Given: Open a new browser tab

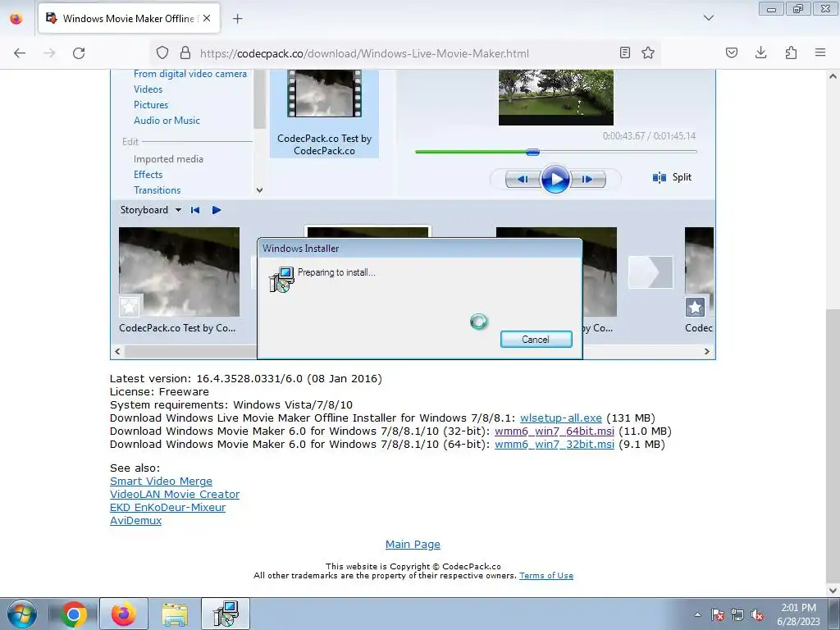Looking at the screenshot, I should (x=237, y=19).
